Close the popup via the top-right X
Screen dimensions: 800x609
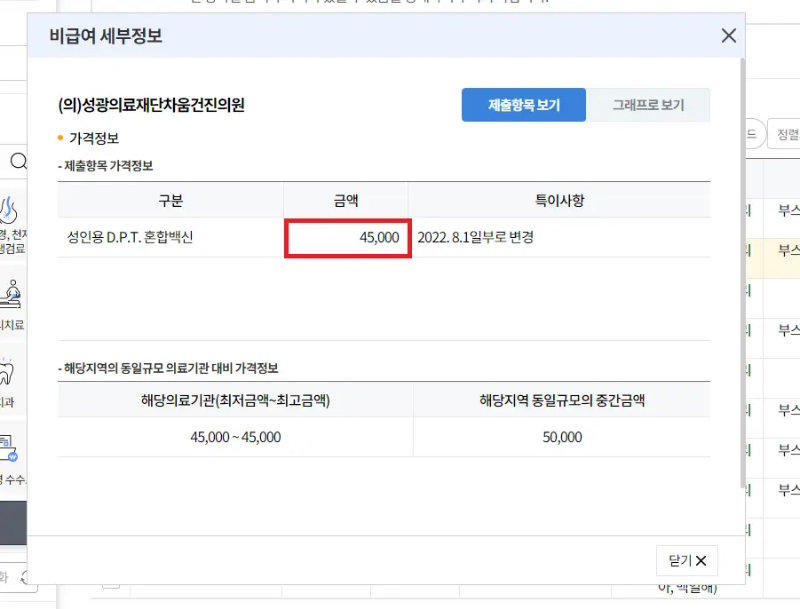pos(728,36)
